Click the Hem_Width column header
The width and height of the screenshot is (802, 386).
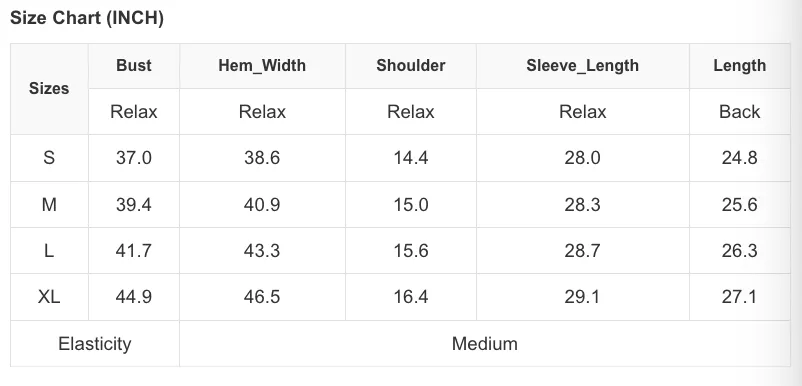(x=262, y=65)
